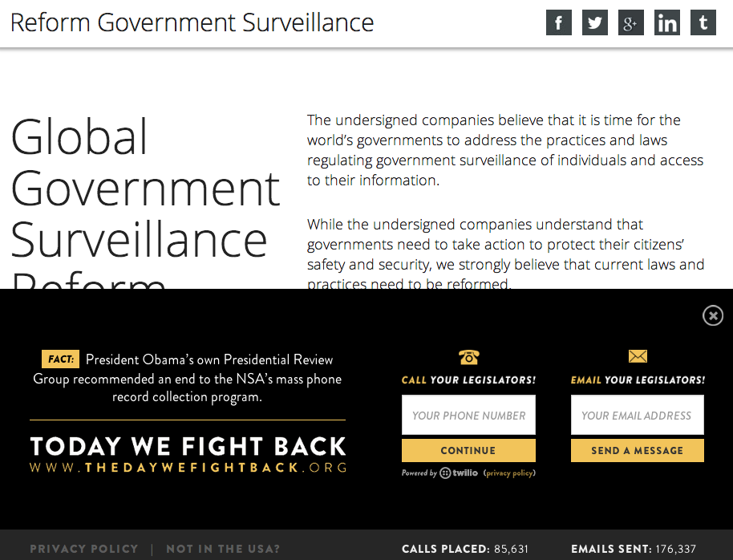Open the Twitter share icon
This screenshot has width=733, height=560.
(595, 22)
